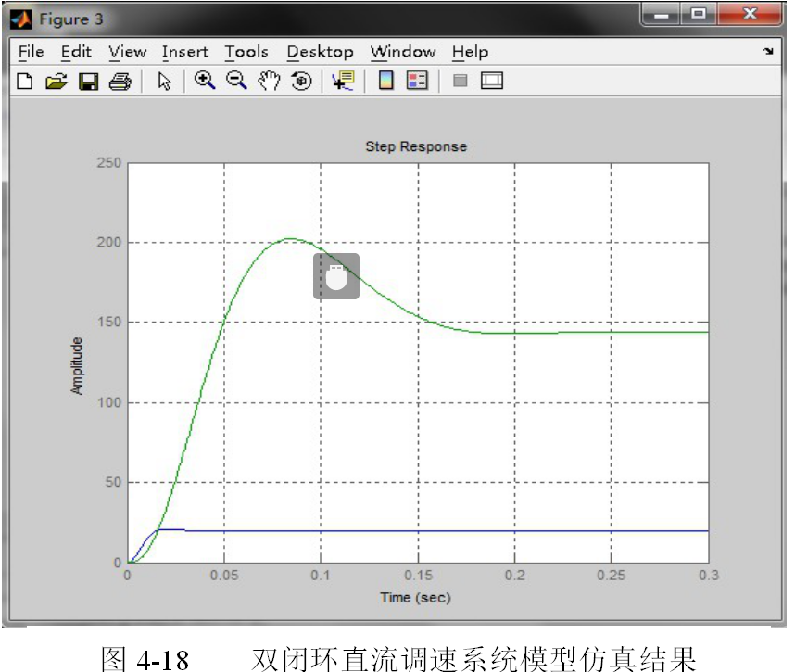Open the File menu
The width and height of the screenshot is (795, 672).
(31, 52)
